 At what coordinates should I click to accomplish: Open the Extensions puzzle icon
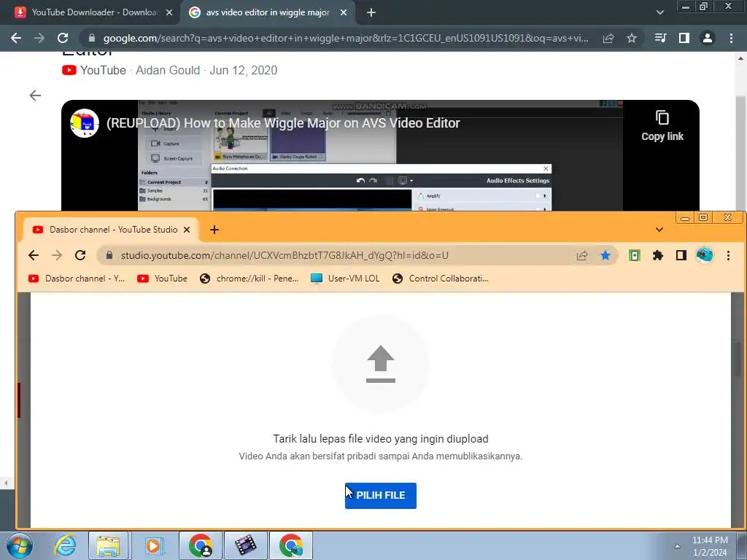658,255
